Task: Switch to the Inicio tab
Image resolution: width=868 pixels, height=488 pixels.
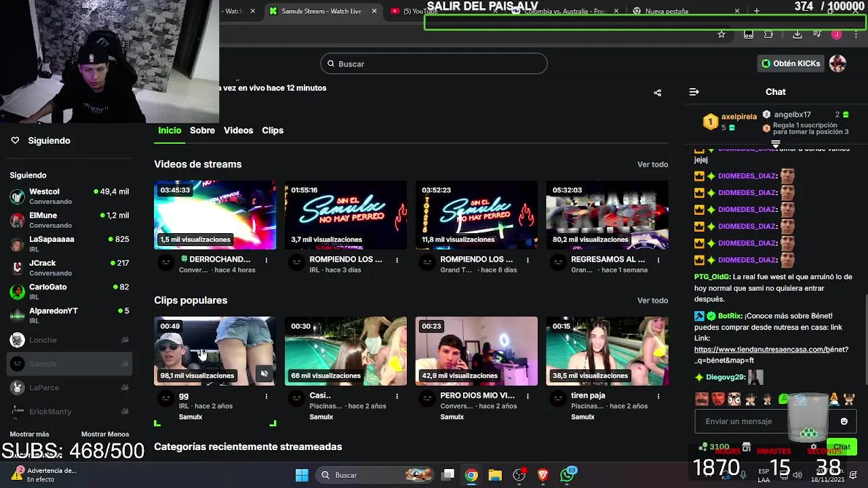Action: [170, 130]
